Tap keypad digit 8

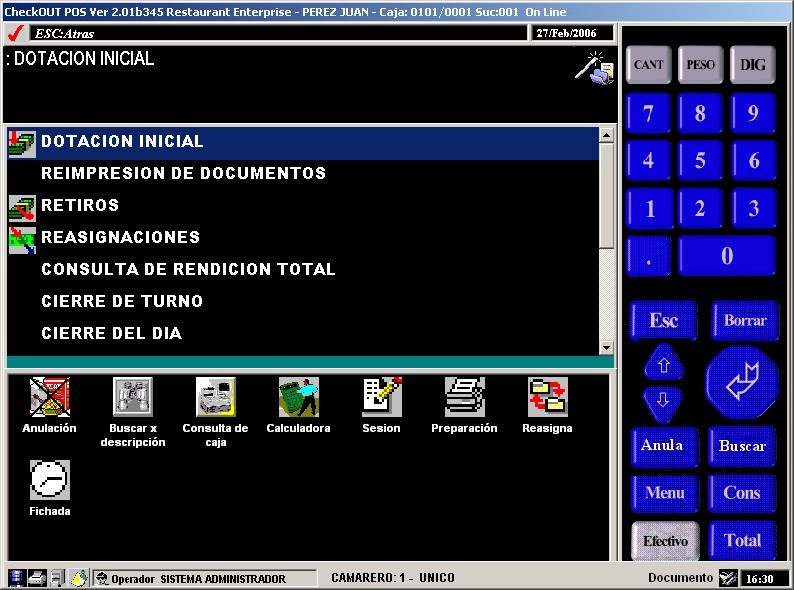(701, 113)
